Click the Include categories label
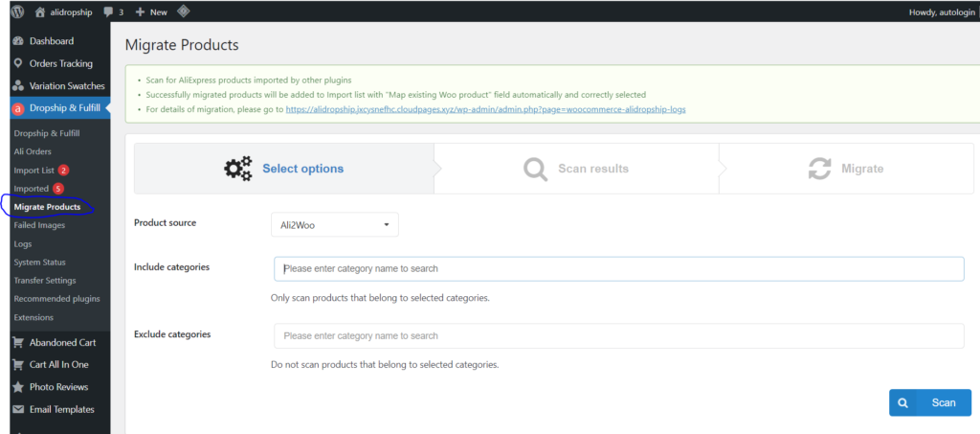The width and height of the screenshot is (980, 434). [172, 267]
